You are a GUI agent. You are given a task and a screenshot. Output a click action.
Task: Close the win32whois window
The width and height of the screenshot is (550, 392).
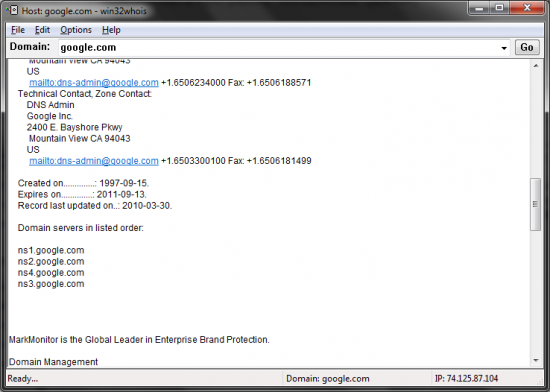(x=527, y=8)
